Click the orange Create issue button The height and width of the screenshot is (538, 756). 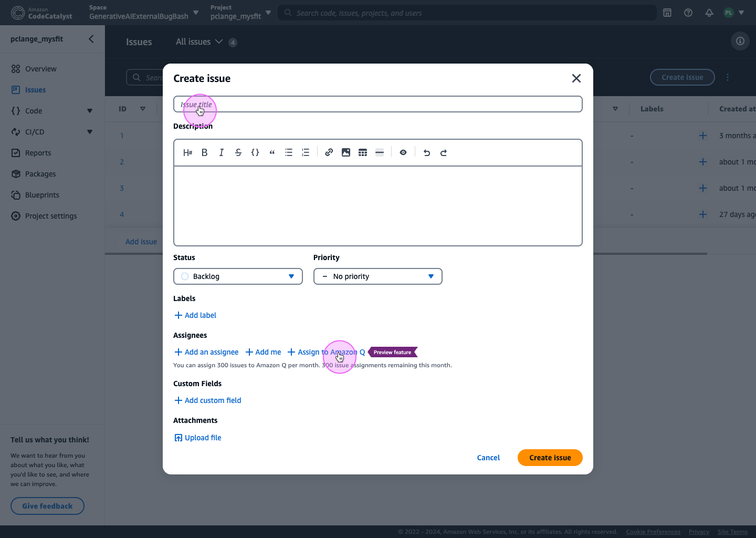(550, 458)
